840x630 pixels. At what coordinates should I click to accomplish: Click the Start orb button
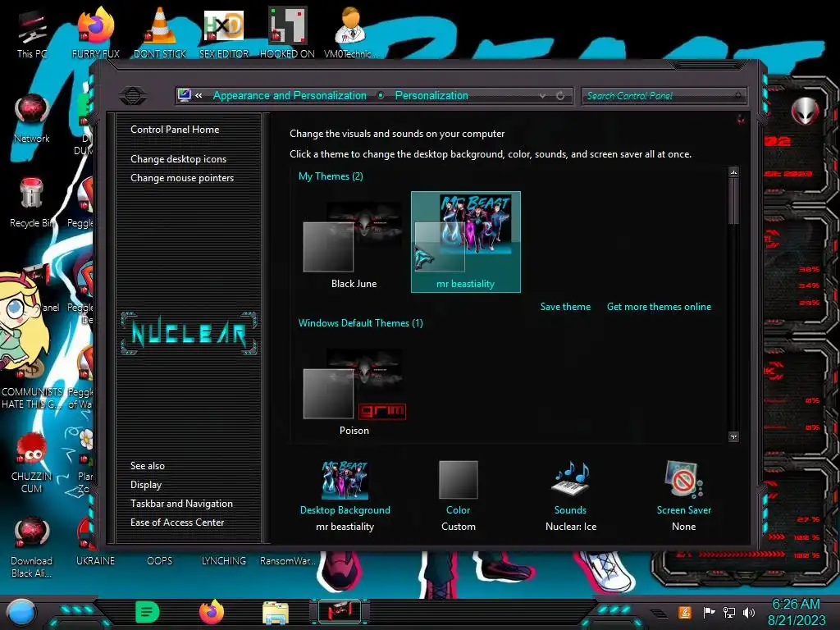(x=21, y=612)
